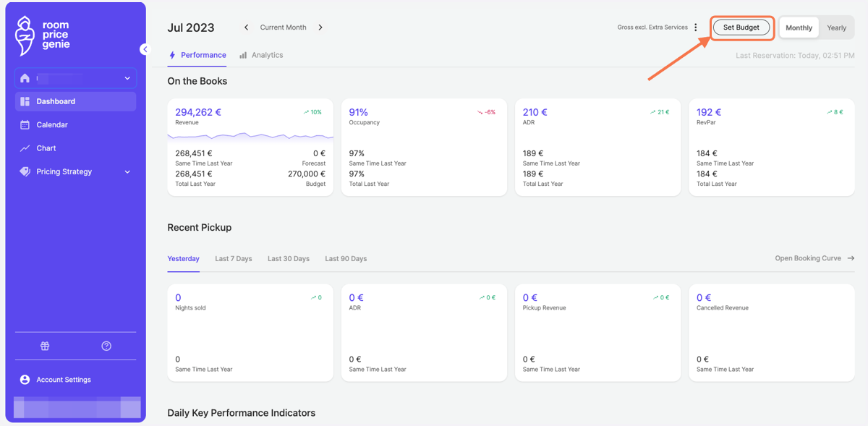This screenshot has width=868, height=426.
Task: Click Pickup Revenue trend indicator
Action: click(x=661, y=297)
